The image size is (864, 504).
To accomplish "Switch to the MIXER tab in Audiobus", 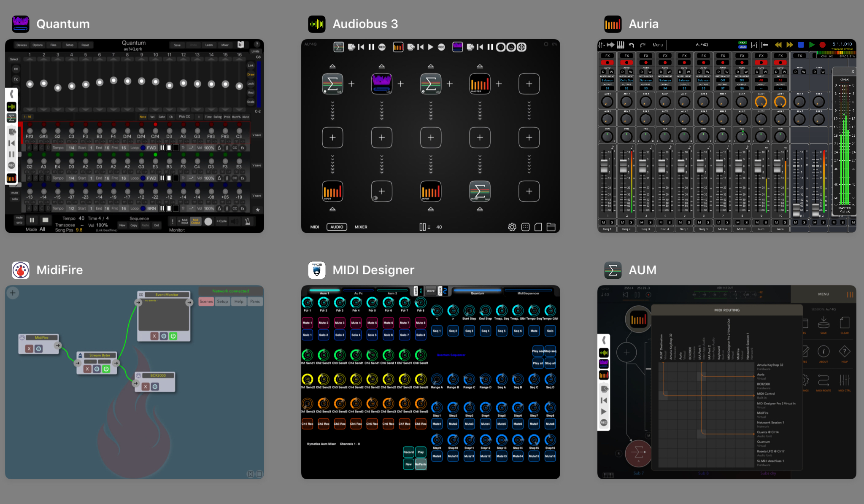I will 361,227.
